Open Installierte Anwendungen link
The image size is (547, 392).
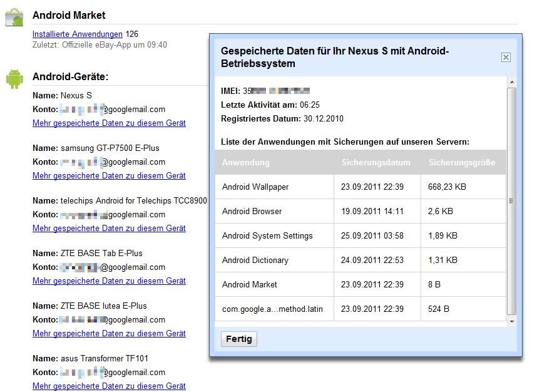coord(78,34)
